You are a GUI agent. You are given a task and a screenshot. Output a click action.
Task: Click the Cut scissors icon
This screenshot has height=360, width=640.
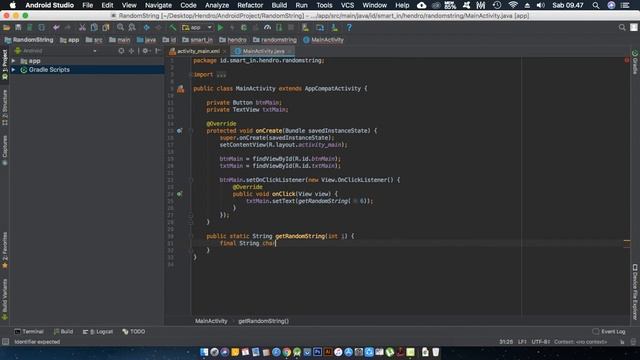click(82, 27)
